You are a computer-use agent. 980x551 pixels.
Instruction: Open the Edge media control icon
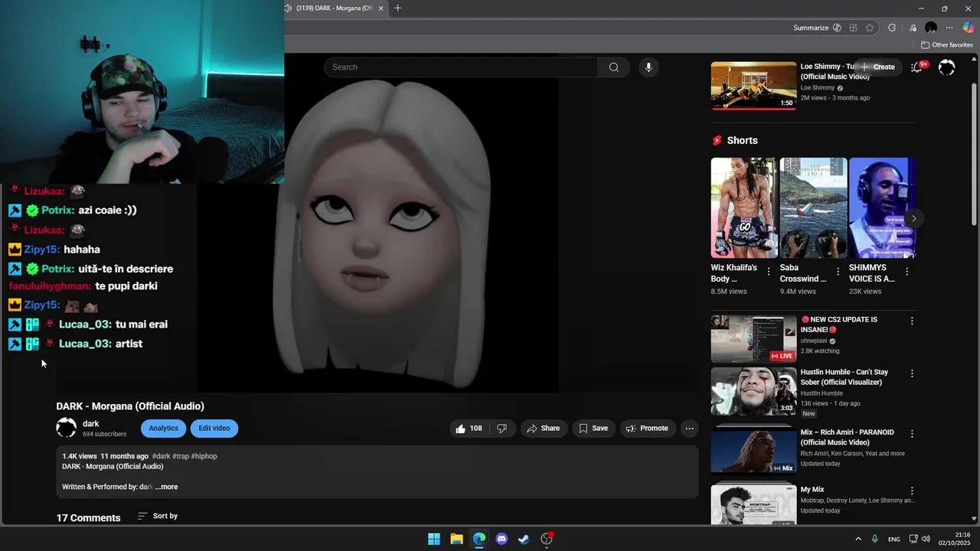tap(913, 28)
